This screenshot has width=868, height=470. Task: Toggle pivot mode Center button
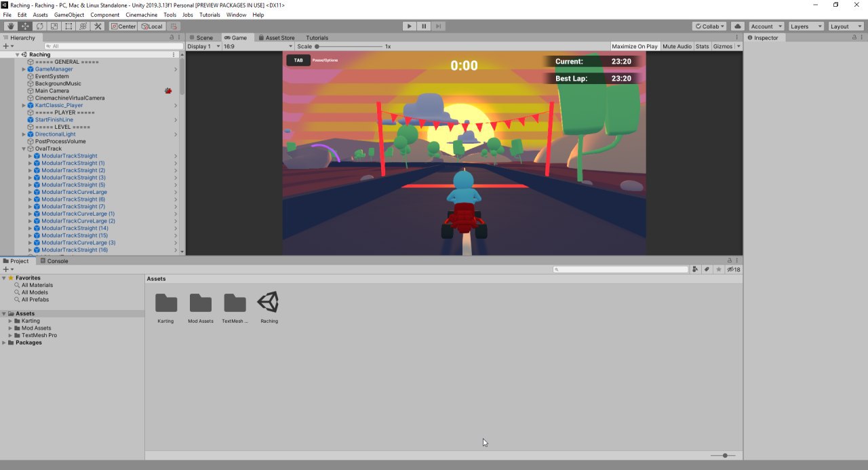point(123,26)
